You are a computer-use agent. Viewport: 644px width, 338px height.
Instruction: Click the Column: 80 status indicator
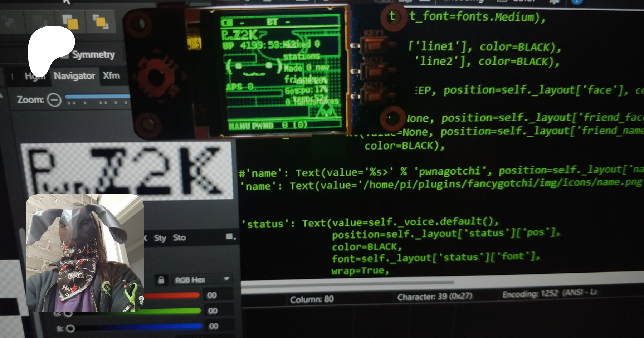(312, 299)
